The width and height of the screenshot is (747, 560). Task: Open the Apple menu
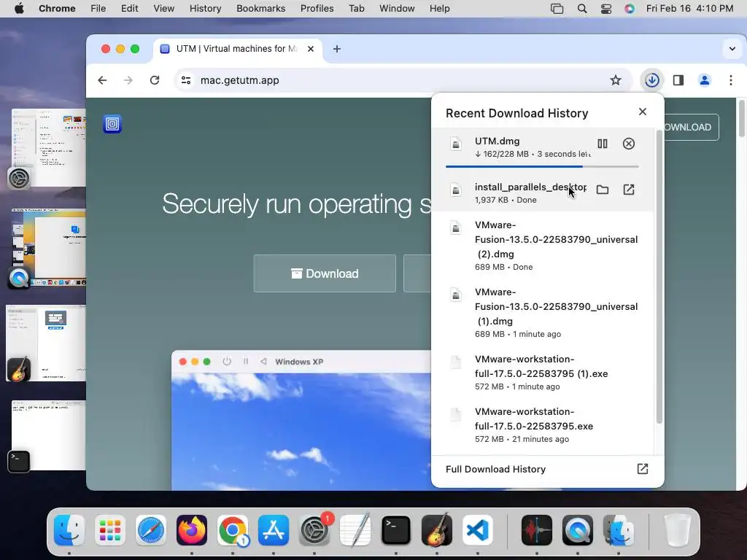[19, 9]
